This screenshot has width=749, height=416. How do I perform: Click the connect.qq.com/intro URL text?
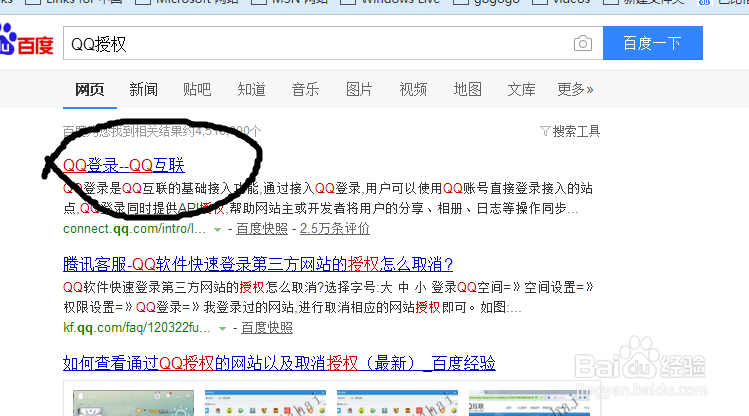point(134,229)
